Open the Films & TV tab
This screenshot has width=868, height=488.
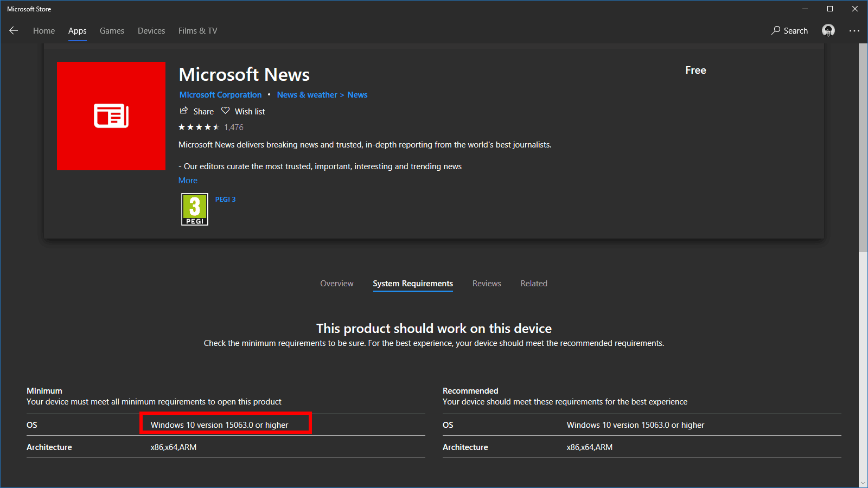(x=197, y=31)
